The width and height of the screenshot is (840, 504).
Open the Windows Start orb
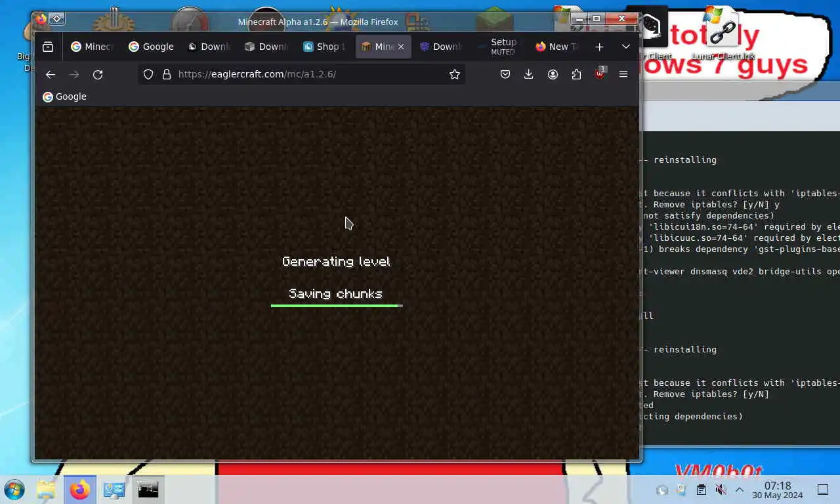[14, 490]
